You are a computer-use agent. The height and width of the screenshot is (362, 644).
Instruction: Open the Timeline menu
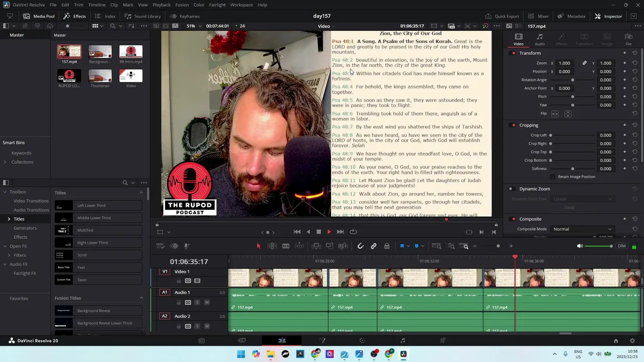click(x=97, y=5)
